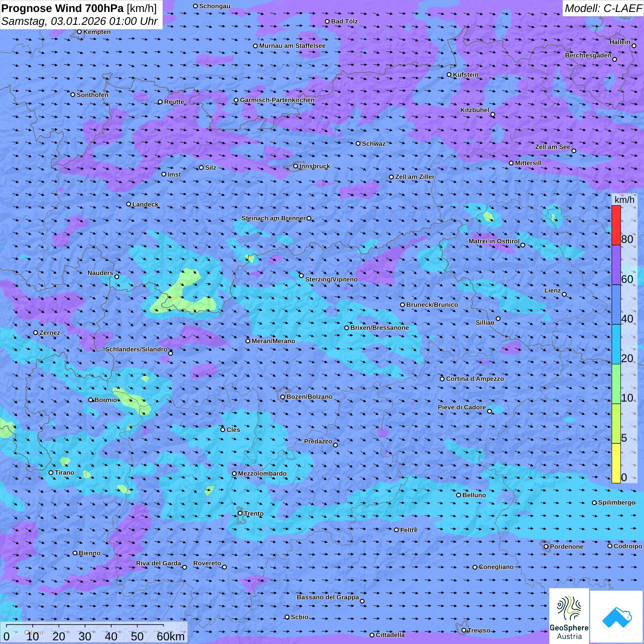644x644 pixels.
Task: Click the Cortina d'Ampezzo label
Action: [x=475, y=379]
